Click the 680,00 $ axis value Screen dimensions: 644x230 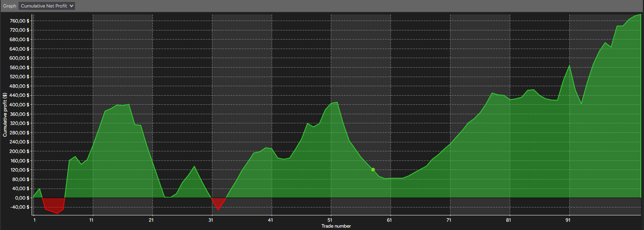click(x=19, y=40)
